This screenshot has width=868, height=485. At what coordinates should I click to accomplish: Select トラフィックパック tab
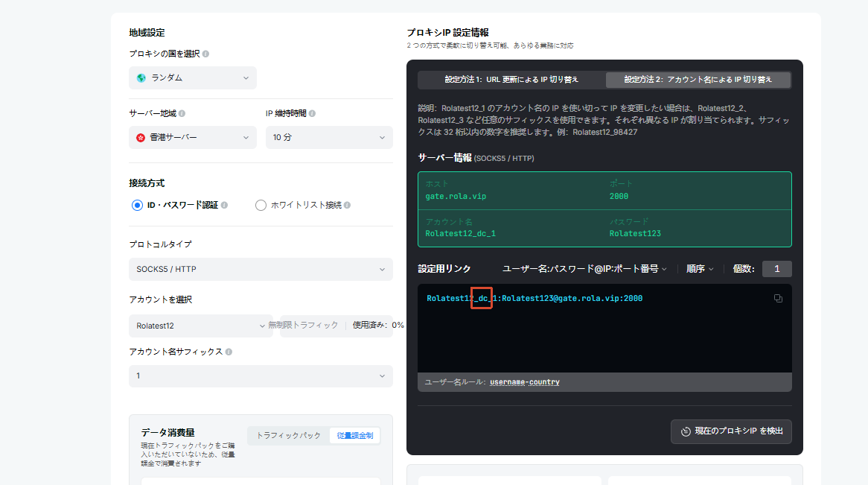(288, 436)
